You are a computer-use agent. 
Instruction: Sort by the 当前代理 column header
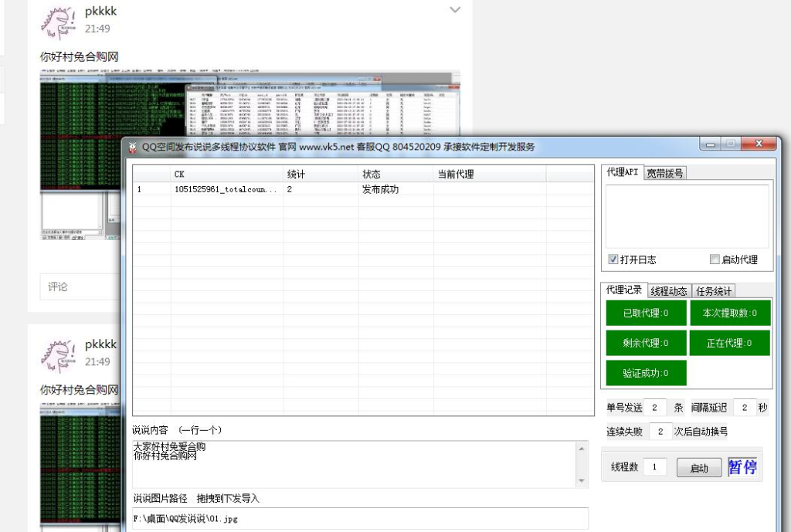(x=490, y=174)
